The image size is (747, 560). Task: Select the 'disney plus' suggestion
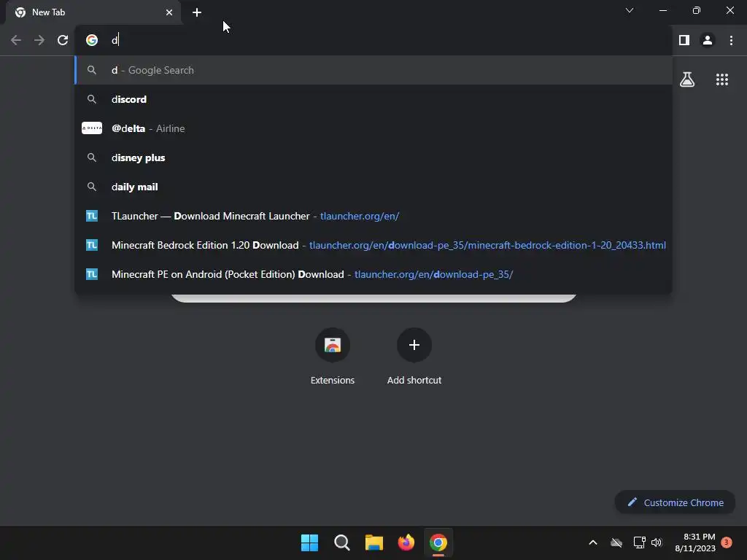coord(373,157)
